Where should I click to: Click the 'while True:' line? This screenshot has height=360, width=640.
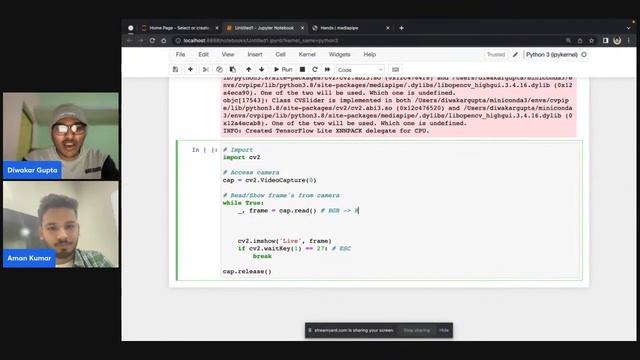[243, 203]
